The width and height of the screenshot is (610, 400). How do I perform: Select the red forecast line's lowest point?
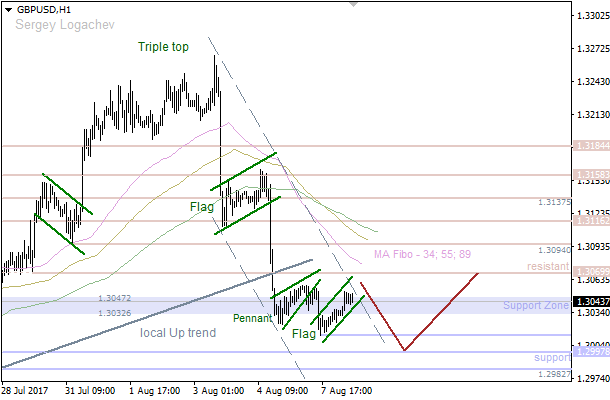coord(404,350)
